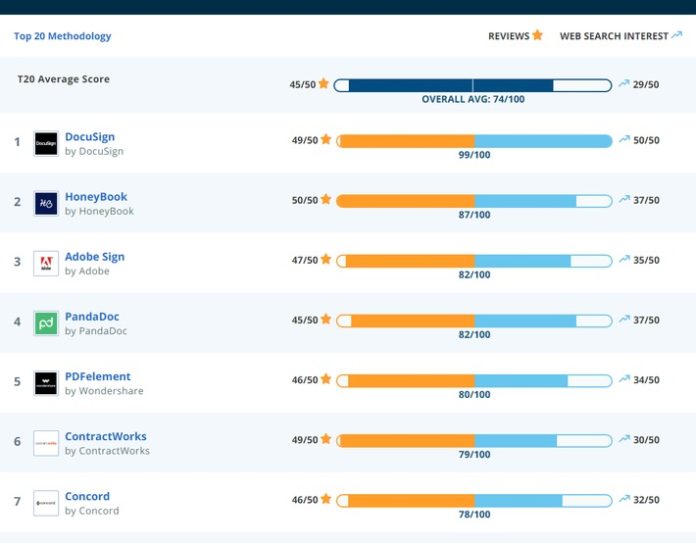Image resolution: width=696 pixels, height=543 pixels.
Task: Click the HoneyBook score bar
Action: pyautogui.click(x=475, y=201)
